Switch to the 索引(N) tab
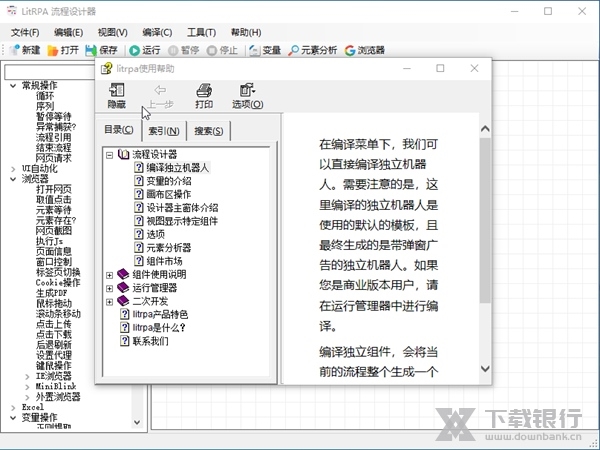Screen dimensions: 600x450 (x=164, y=131)
